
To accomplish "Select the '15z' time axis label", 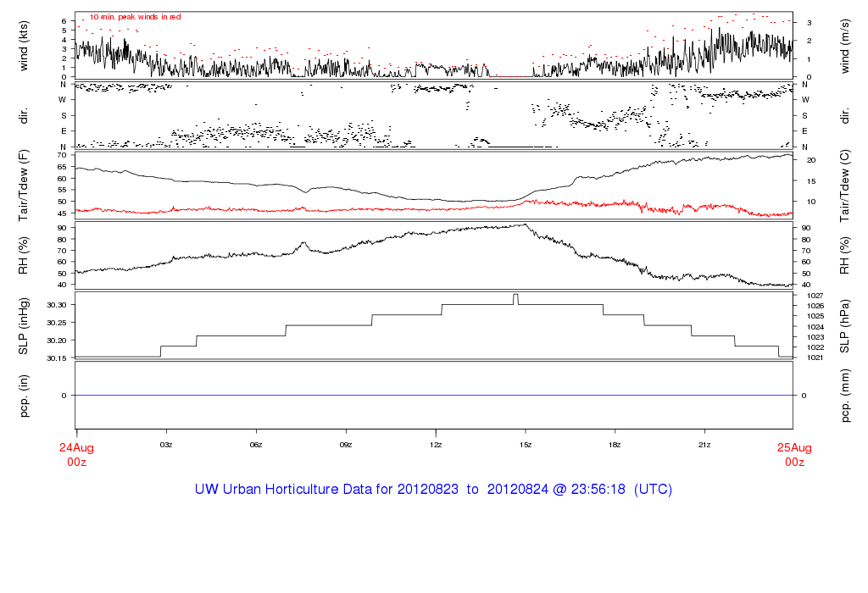I will (526, 445).
